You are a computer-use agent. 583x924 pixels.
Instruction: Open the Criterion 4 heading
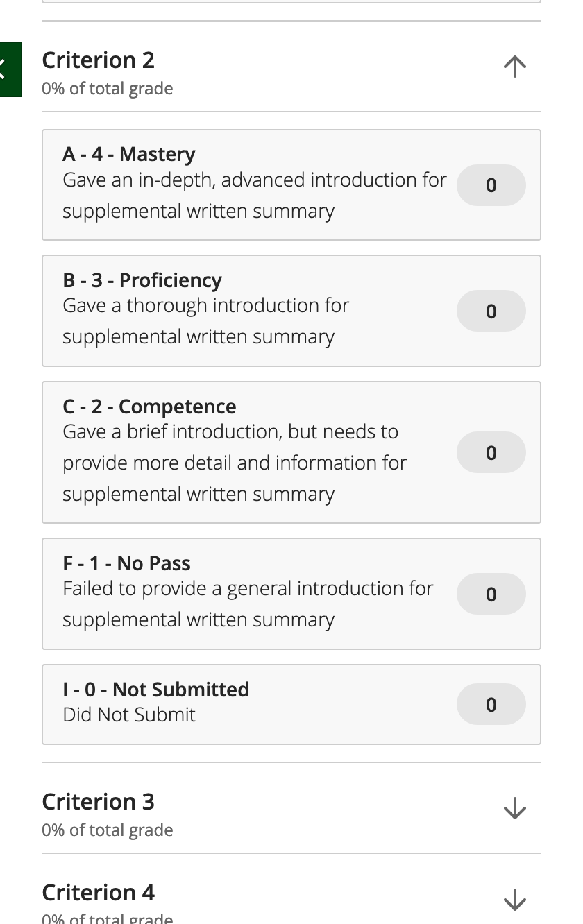[x=99, y=893]
